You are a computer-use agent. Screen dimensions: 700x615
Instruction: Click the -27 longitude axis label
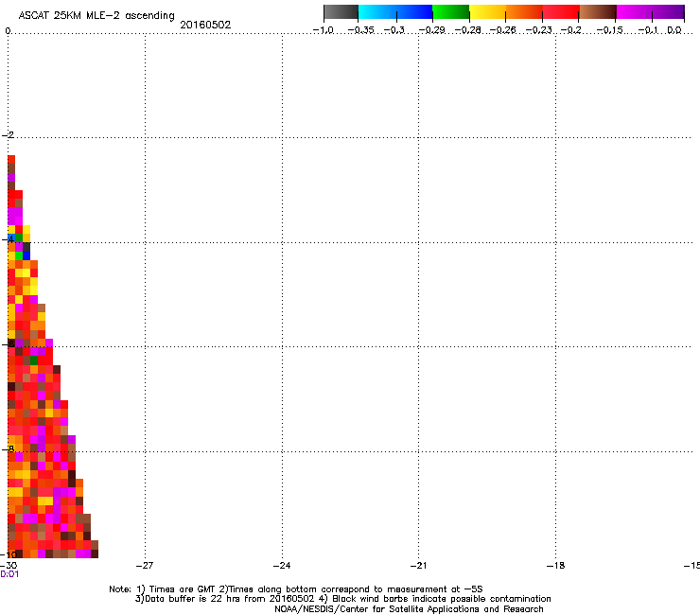(x=145, y=566)
